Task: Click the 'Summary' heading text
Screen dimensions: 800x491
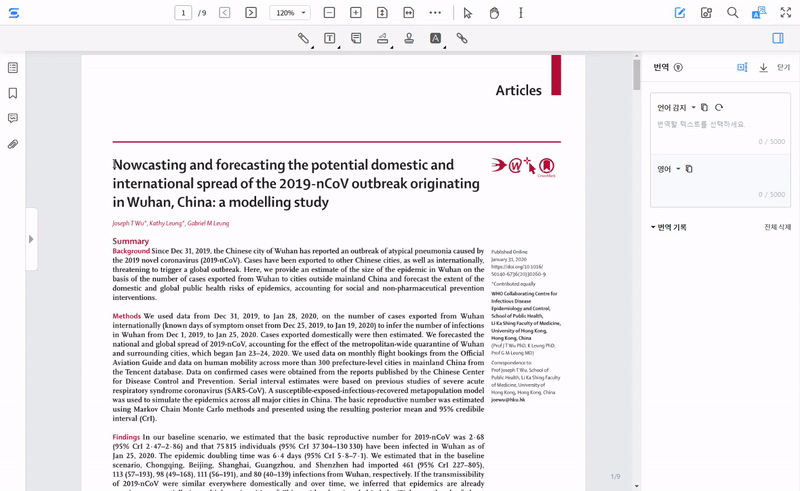Action: (131, 241)
